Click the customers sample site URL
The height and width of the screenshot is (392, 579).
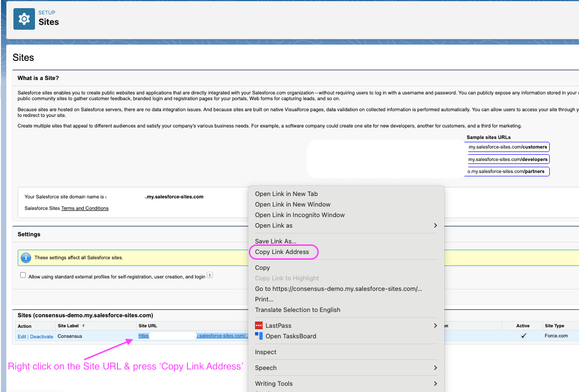508,147
